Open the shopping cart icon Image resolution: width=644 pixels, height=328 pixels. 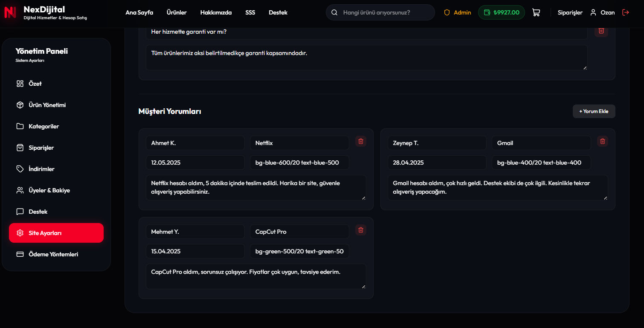(536, 12)
